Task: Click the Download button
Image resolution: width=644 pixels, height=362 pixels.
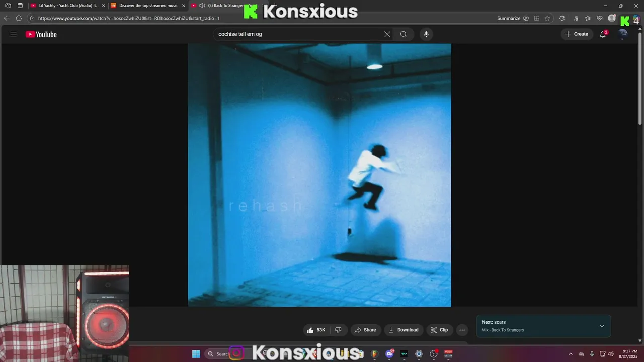Action: [404, 330]
